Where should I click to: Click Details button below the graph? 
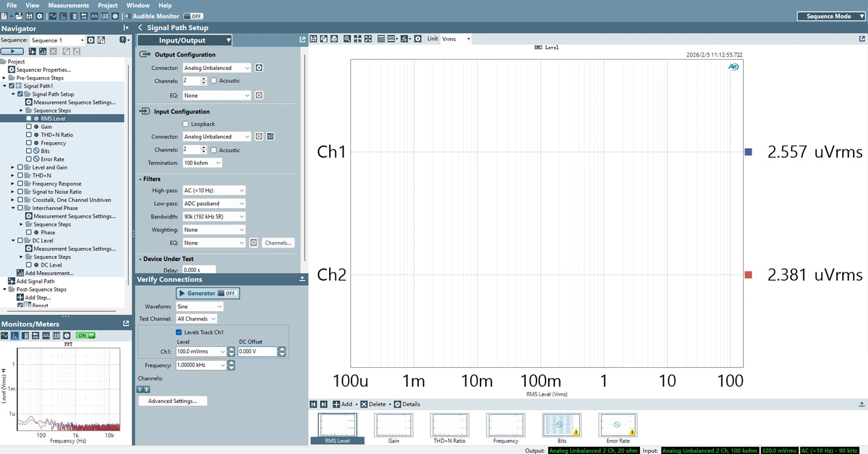click(x=407, y=404)
